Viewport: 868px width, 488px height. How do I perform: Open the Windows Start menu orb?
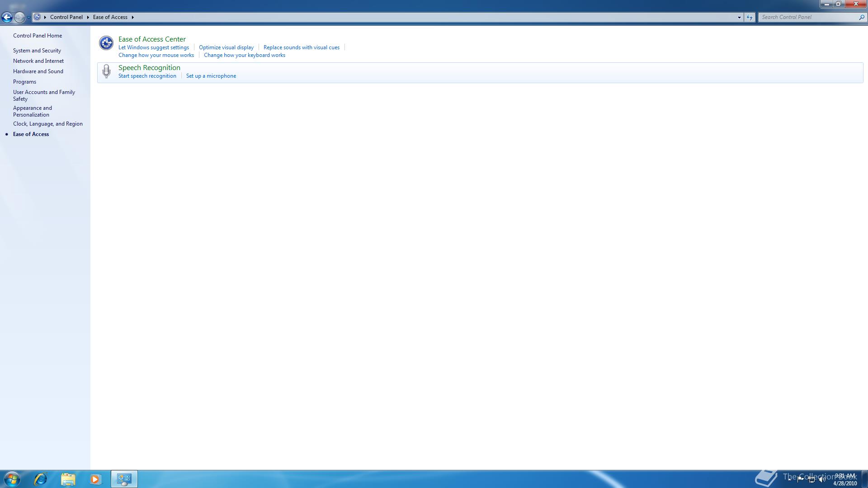(x=12, y=479)
